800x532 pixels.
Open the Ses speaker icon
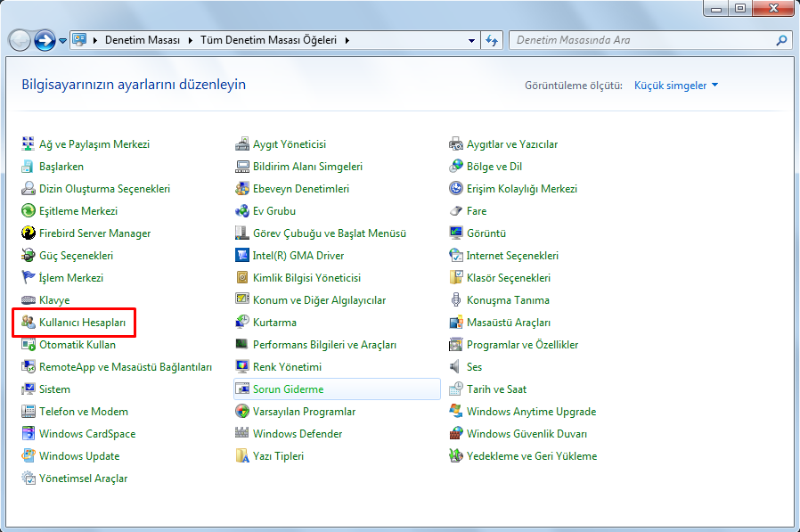(x=455, y=366)
